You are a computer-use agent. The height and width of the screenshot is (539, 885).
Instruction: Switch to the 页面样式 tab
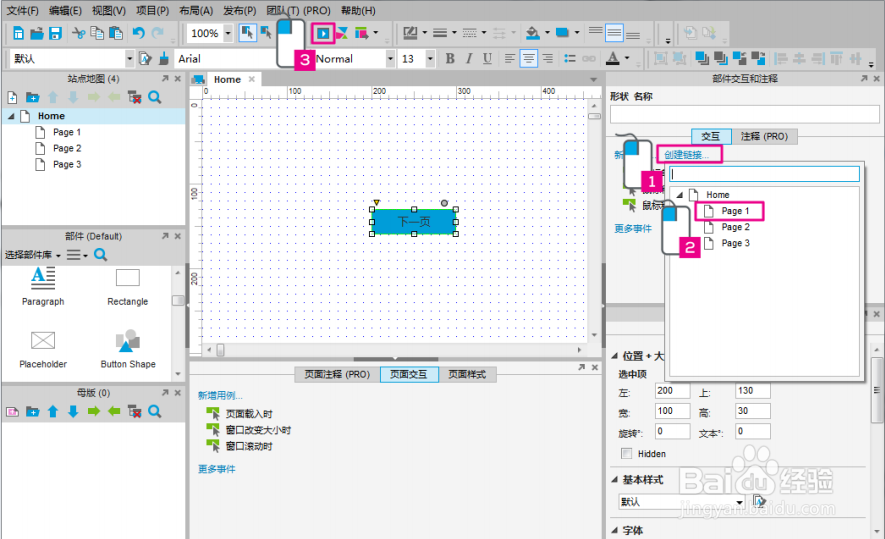point(467,375)
